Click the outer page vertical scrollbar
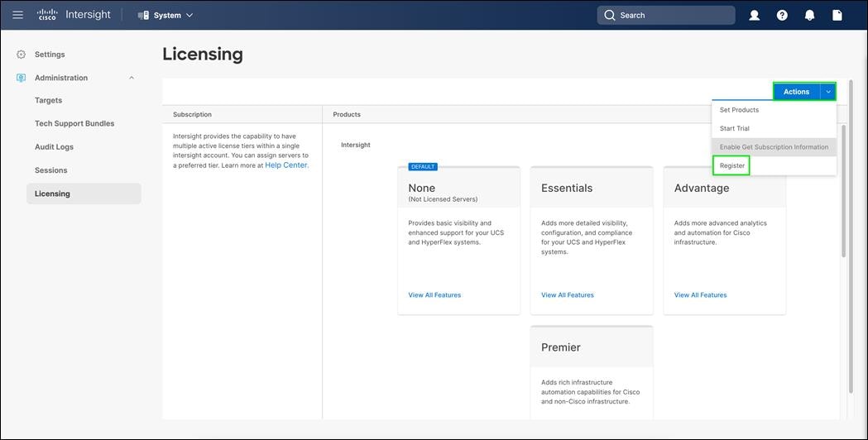The height and width of the screenshot is (440, 868). [851, 237]
